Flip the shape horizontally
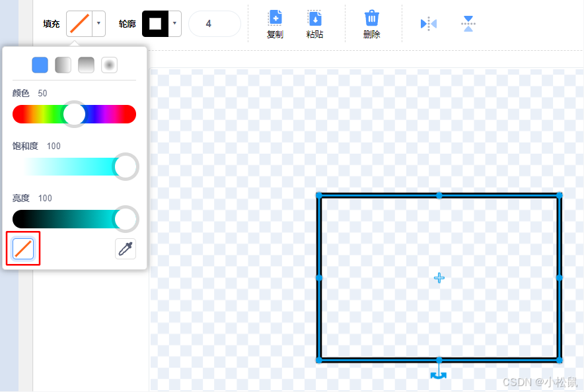 point(428,24)
